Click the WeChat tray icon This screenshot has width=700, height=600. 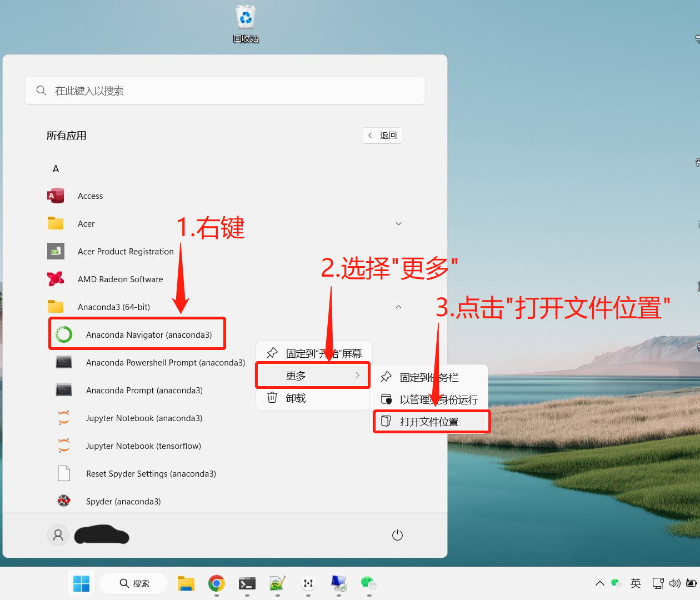(616, 583)
